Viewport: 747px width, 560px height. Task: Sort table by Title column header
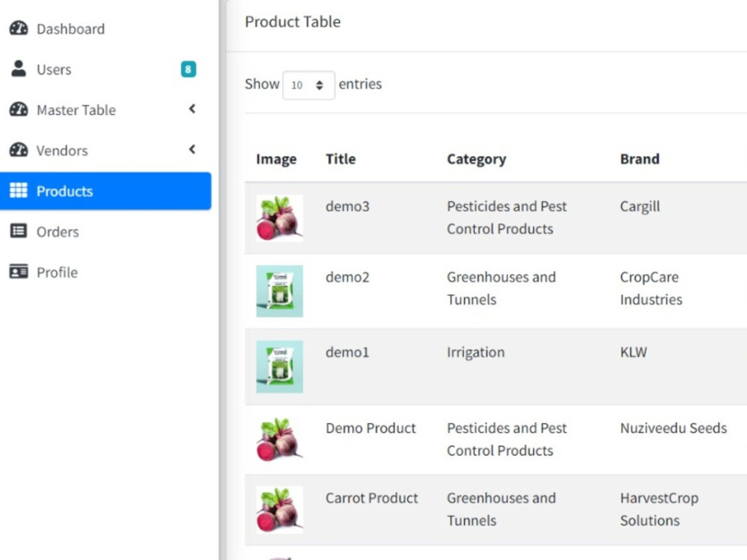click(341, 159)
